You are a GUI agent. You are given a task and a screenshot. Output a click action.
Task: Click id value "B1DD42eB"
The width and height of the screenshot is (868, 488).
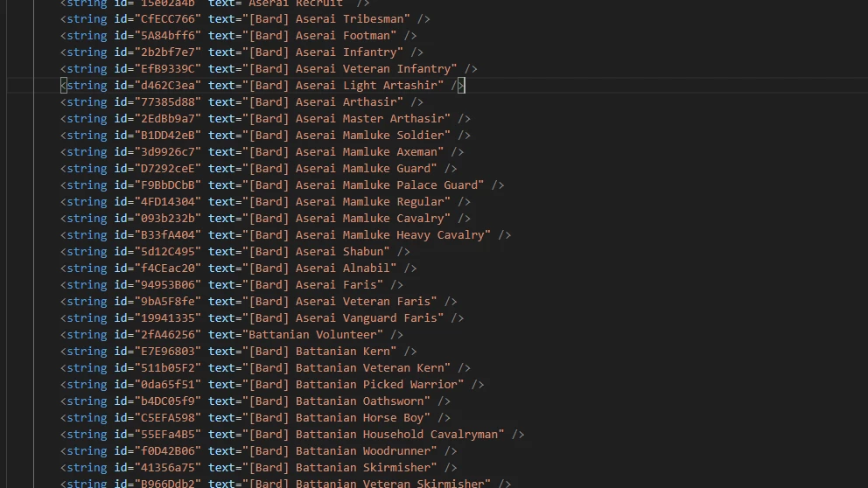168,135
